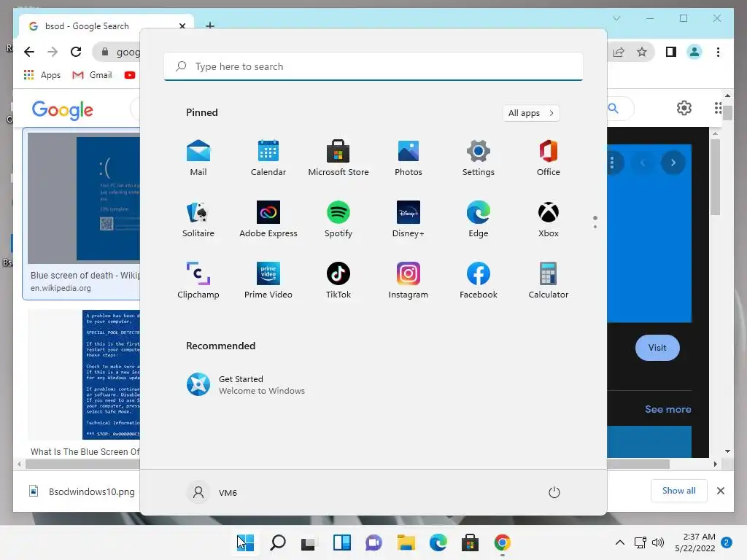Image resolution: width=747 pixels, height=560 pixels.
Task: Launch the Calendar pinned app
Action: click(x=268, y=158)
